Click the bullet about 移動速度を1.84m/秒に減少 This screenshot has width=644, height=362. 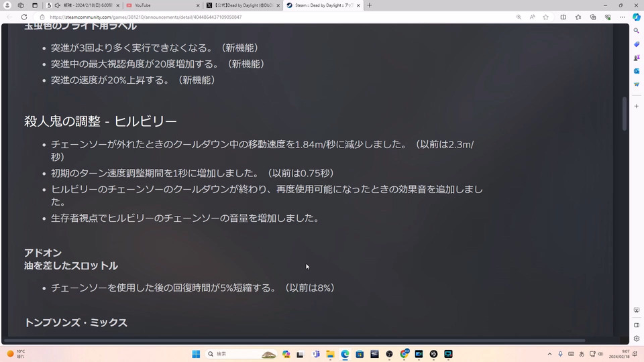tap(262, 151)
